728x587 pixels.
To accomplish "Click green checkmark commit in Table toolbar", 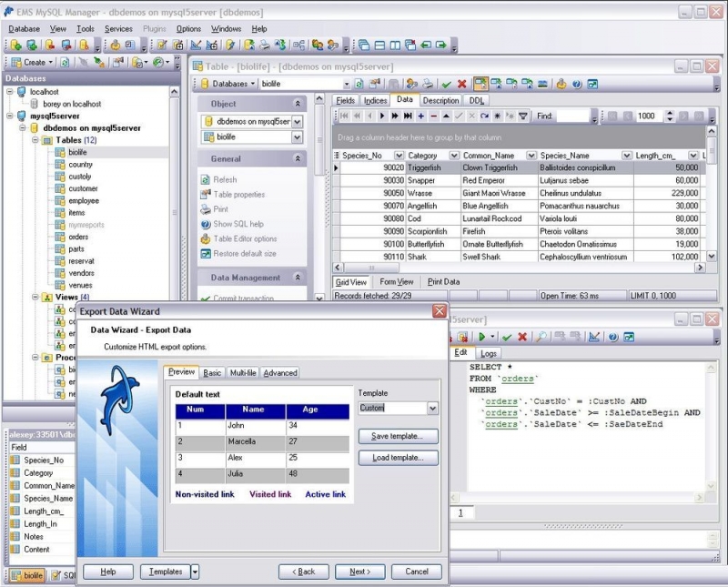I will pos(446,84).
